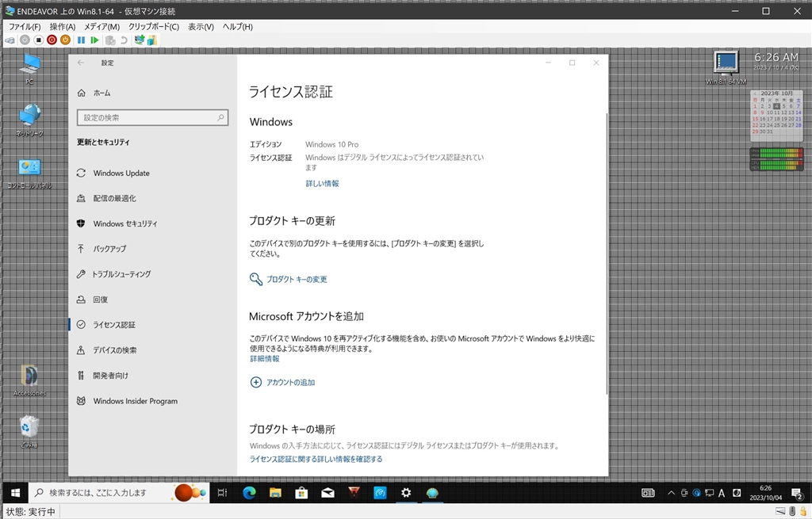This screenshot has height=519, width=812.
Task: Click the Revert arrow icon in the toolbar
Action: (x=124, y=40)
